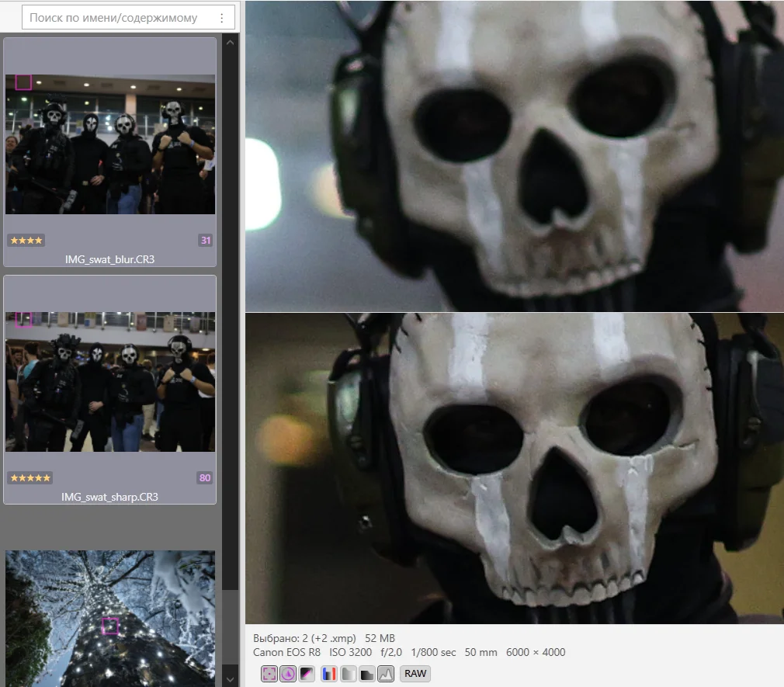Click the five-star rating on IMG_swat_sharp
Screen dimensions: 784x687
30,478
